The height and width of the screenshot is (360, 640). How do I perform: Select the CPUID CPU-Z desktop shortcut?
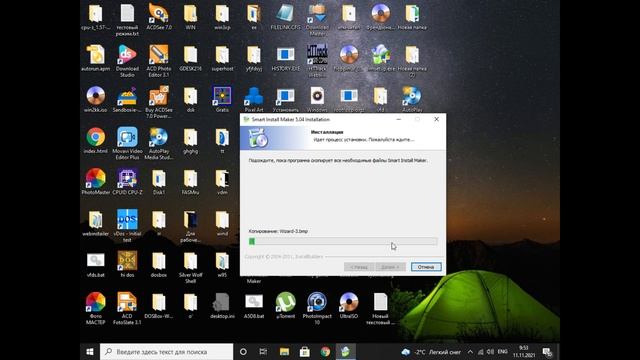pos(127,182)
